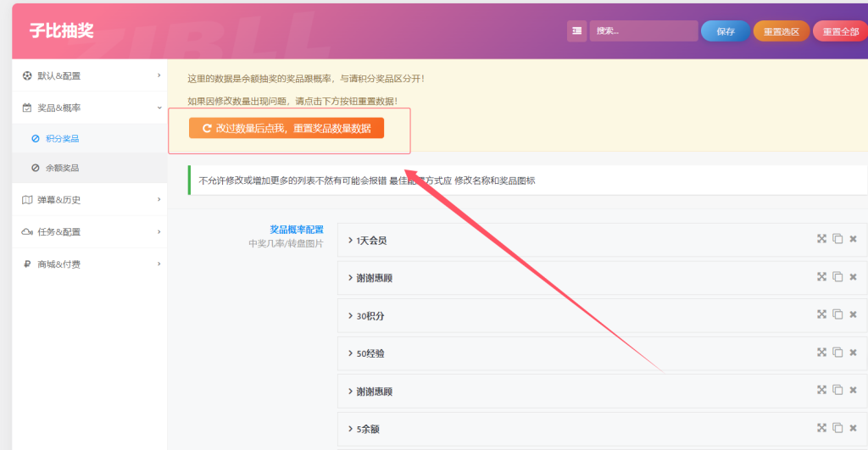The image size is (868, 450).
Task: Expand chevron on 弹幕&历史 row
Action: (159, 199)
